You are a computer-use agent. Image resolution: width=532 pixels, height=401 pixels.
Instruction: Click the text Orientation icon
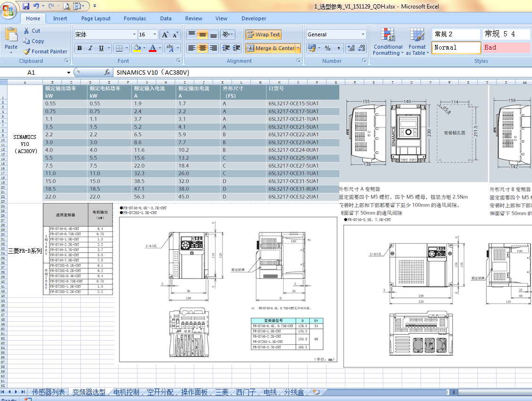point(226,34)
